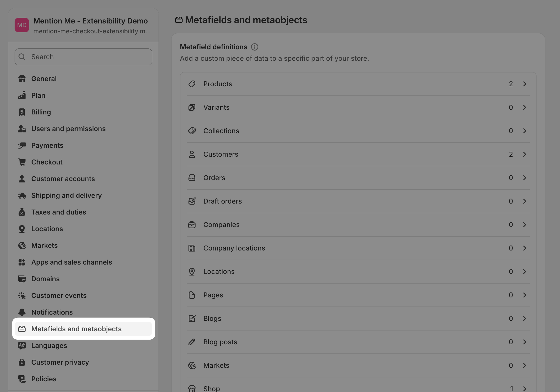Open the Shop metafields via its chevron
The height and width of the screenshot is (392, 560).
(525, 388)
